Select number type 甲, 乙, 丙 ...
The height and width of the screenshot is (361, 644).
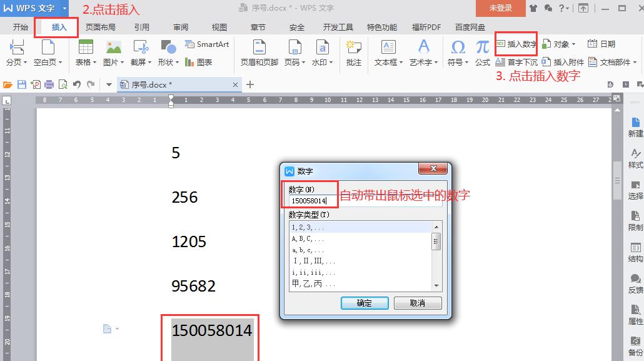tap(360, 283)
